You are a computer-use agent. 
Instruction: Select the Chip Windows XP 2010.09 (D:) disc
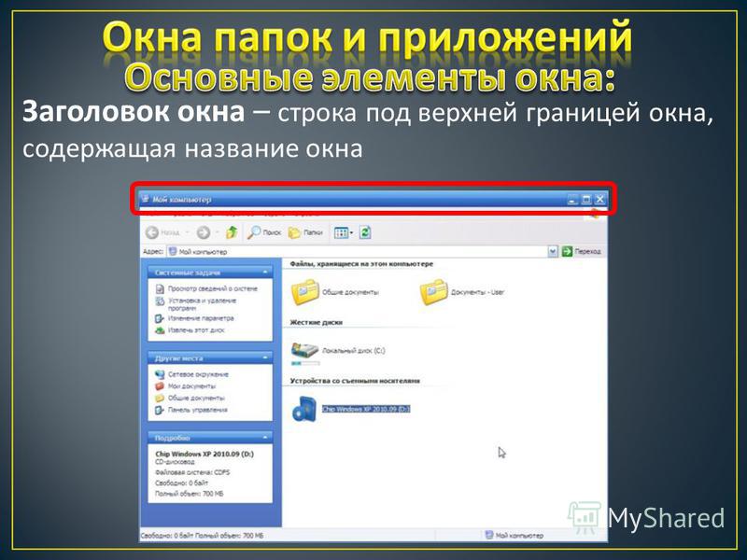351,409
